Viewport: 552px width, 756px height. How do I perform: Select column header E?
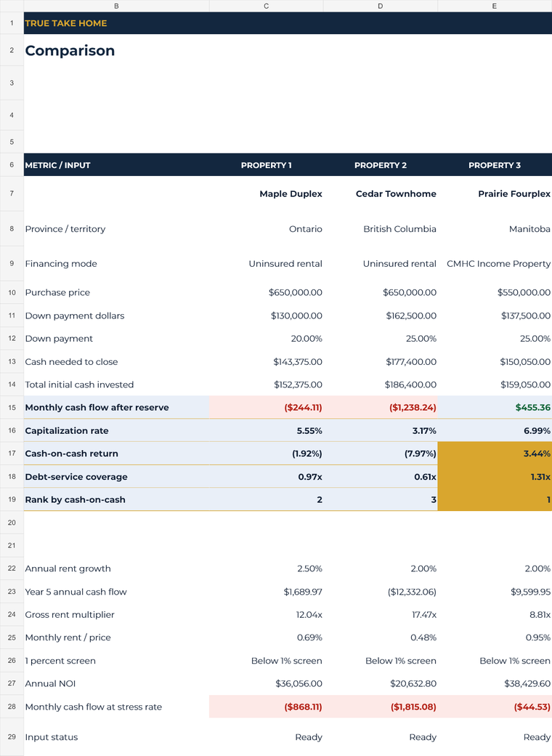point(494,6)
